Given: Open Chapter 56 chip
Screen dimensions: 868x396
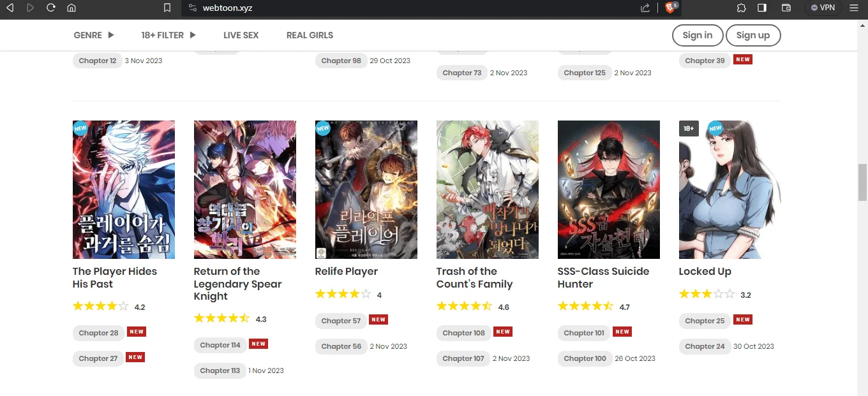Looking at the screenshot, I should pyautogui.click(x=341, y=346).
